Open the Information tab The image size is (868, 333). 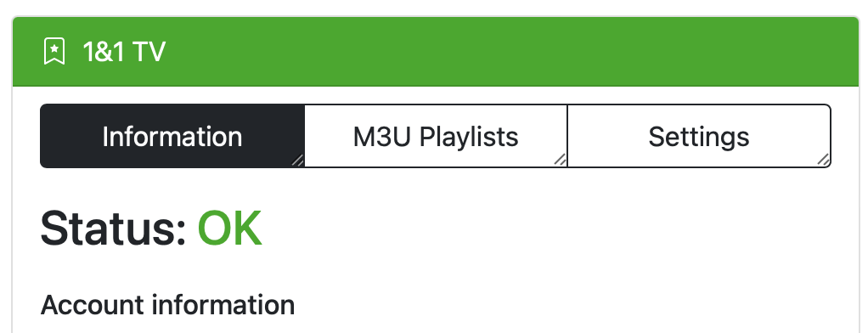click(x=172, y=136)
